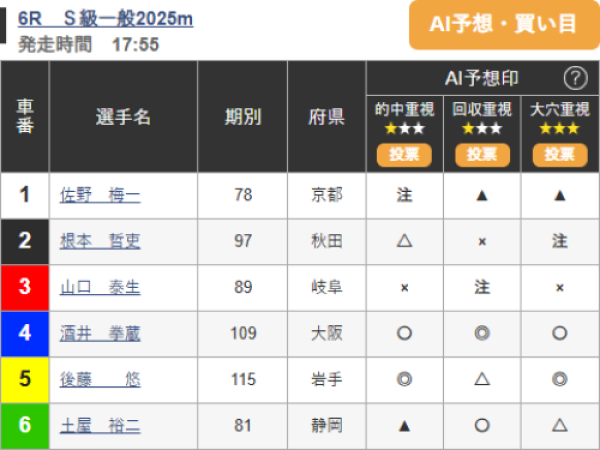Screen dimensions: 600x450
Task: Click car number 2 black cell
Action: 25,241
